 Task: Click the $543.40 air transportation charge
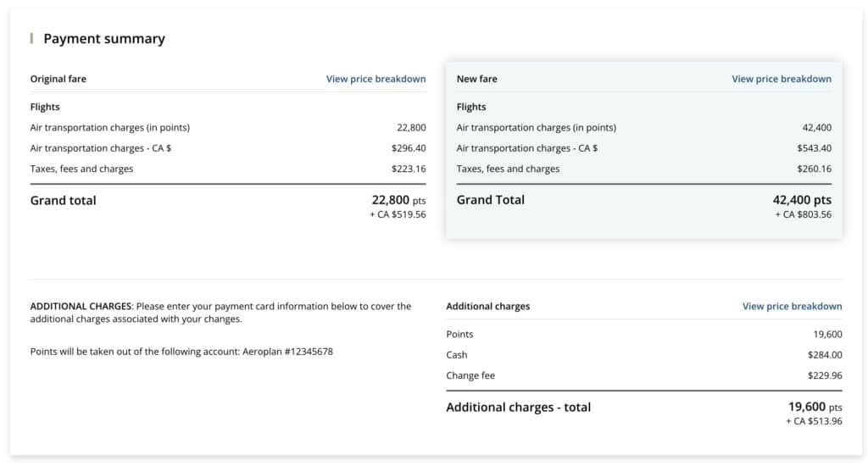point(814,148)
